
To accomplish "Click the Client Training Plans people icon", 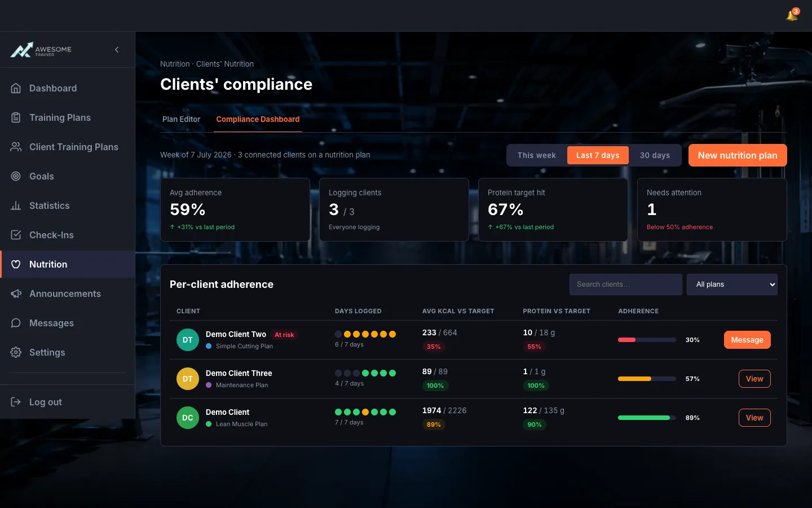I will click(16, 147).
